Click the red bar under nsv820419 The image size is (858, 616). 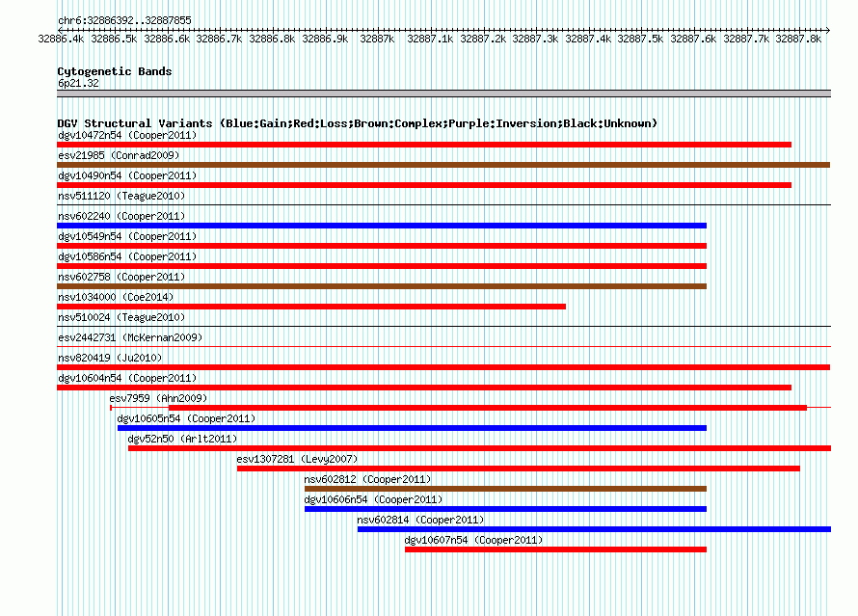443,367
